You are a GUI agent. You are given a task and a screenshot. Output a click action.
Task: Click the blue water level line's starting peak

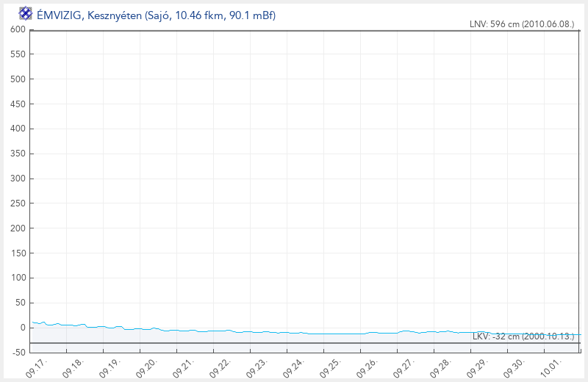pyautogui.click(x=43, y=322)
